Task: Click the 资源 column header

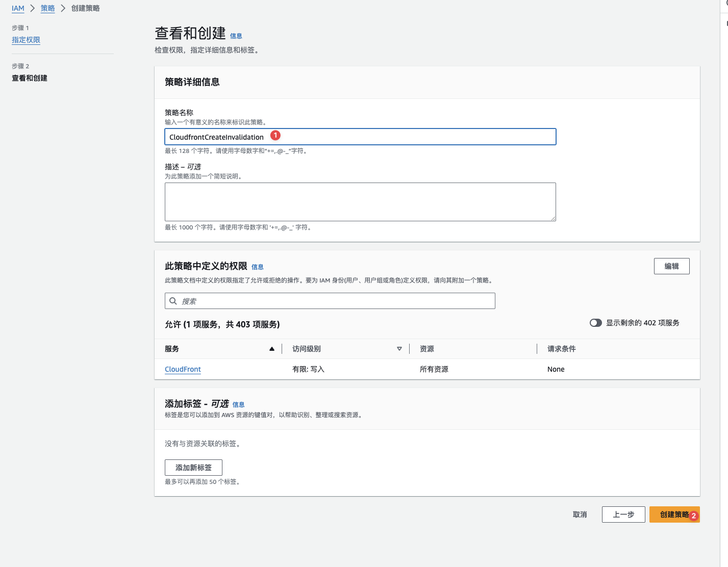Action: (x=427, y=349)
